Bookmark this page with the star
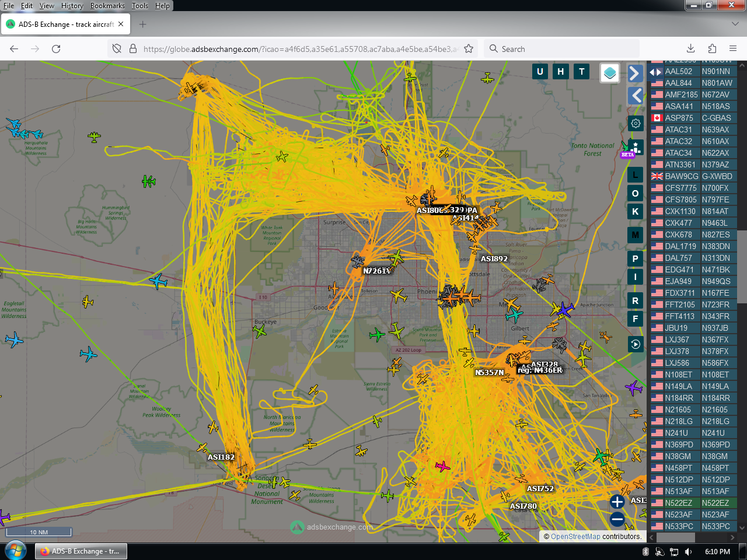The width and height of the screenshot is (747, 560). (x=469, y=49)
